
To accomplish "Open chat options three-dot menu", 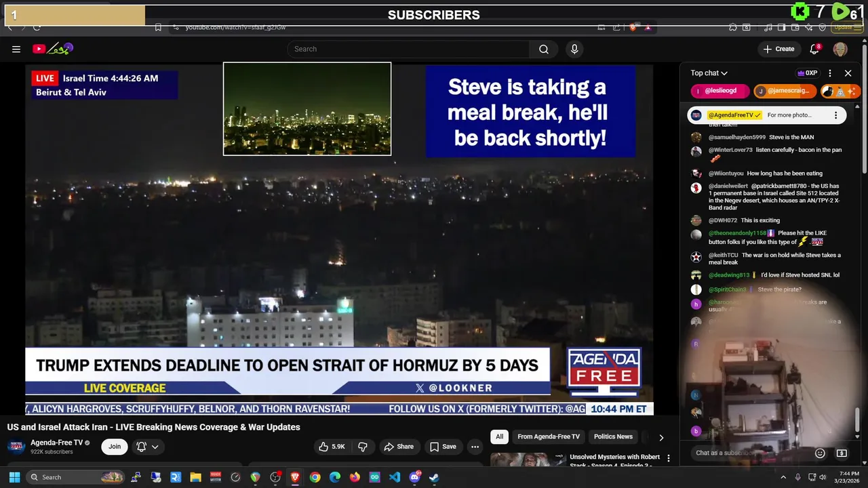I will pos(830,73).
